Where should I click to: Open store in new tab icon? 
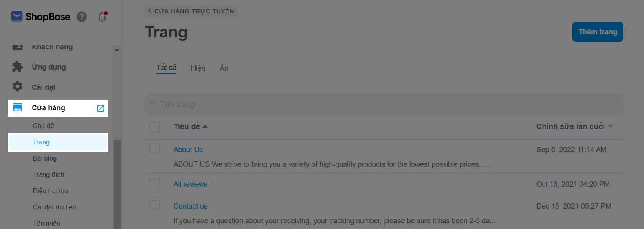(x=101, y=108)
